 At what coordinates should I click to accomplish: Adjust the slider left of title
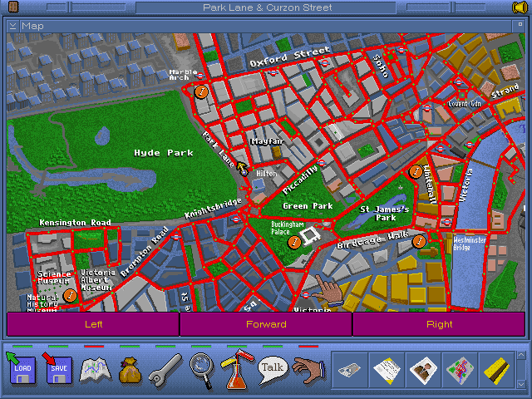[70, 7]
